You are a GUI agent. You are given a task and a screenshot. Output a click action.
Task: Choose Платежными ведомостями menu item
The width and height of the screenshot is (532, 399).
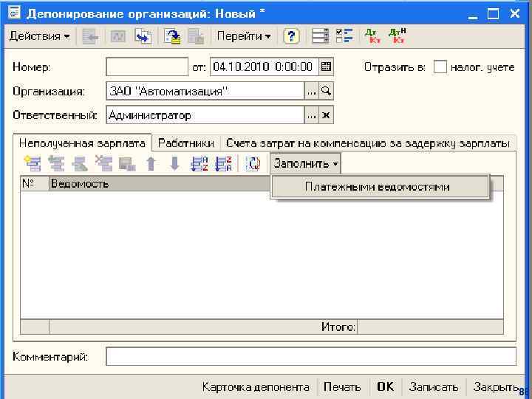[380, 187]
